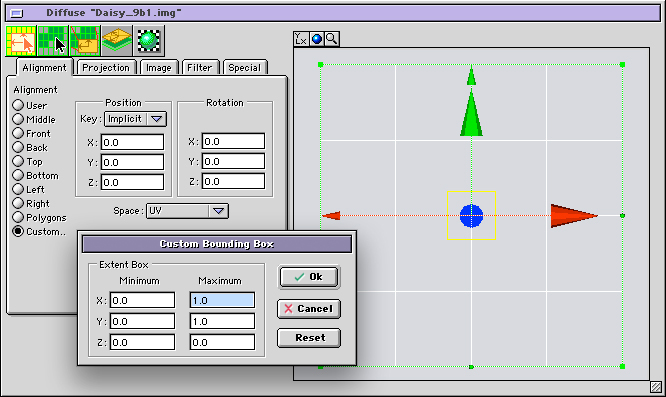The height and width of the screenshot is (397, 666).
Task: Select the Bottom alignment radio button
Action: [18, 175]
